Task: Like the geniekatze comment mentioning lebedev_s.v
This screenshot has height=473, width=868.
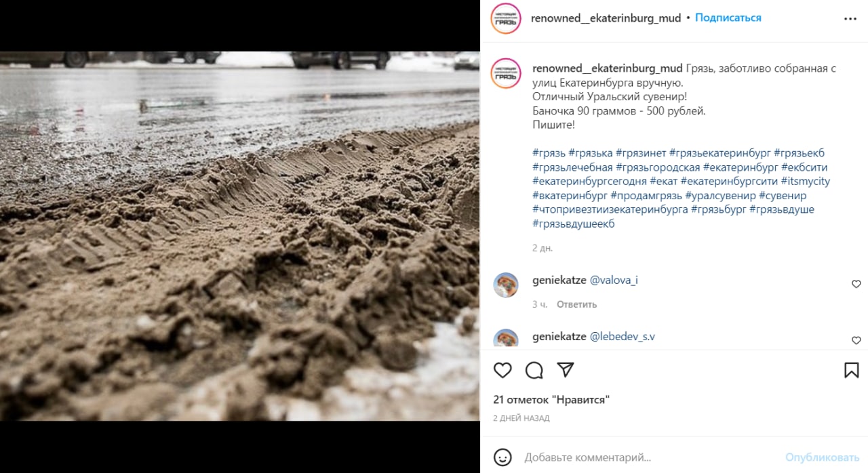Action: pos(856,340)
